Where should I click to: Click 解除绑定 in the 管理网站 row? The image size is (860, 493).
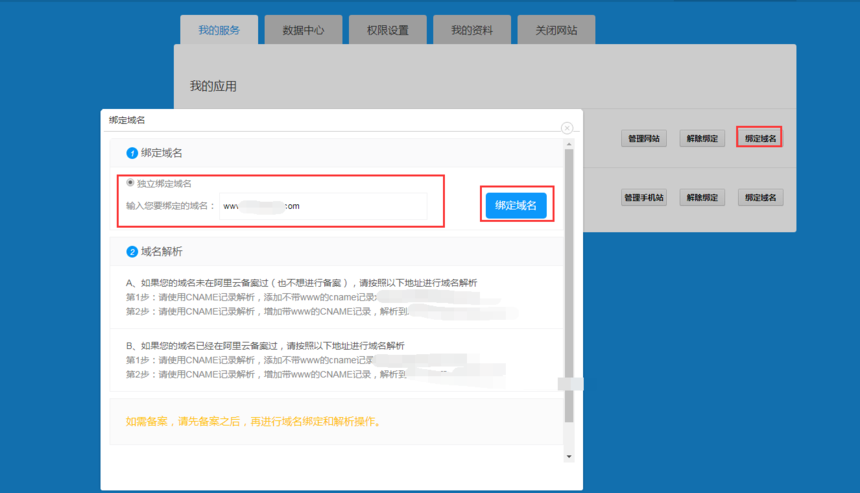coord(702,139)
